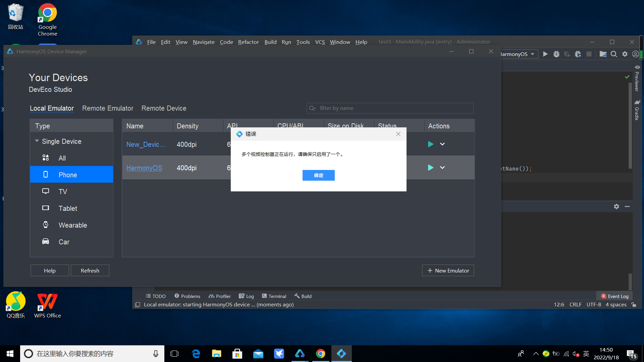Click the Run icon in IDE toolbar

pos(545,54)
